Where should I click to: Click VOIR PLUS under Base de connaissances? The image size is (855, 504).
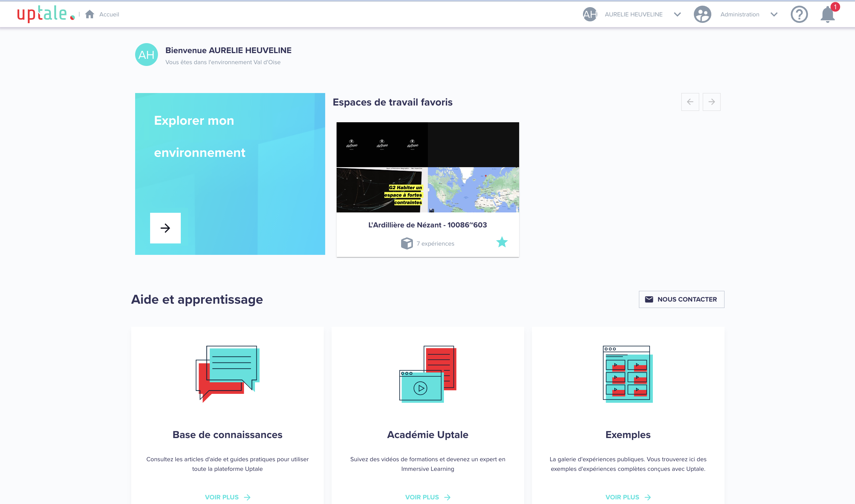tap(227, 497)
